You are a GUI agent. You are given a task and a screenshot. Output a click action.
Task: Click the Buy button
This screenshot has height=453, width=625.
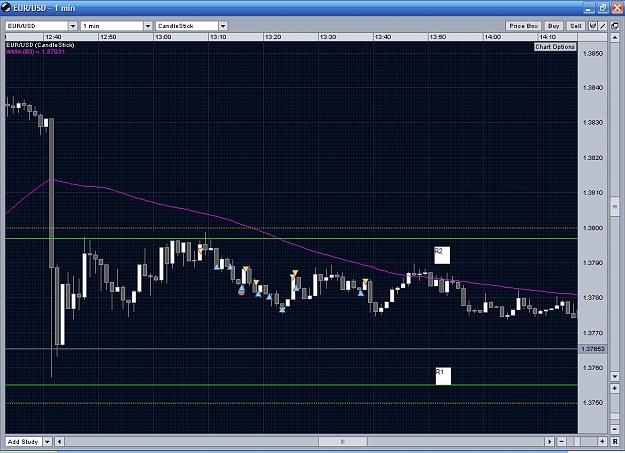[x=554, y=26]
